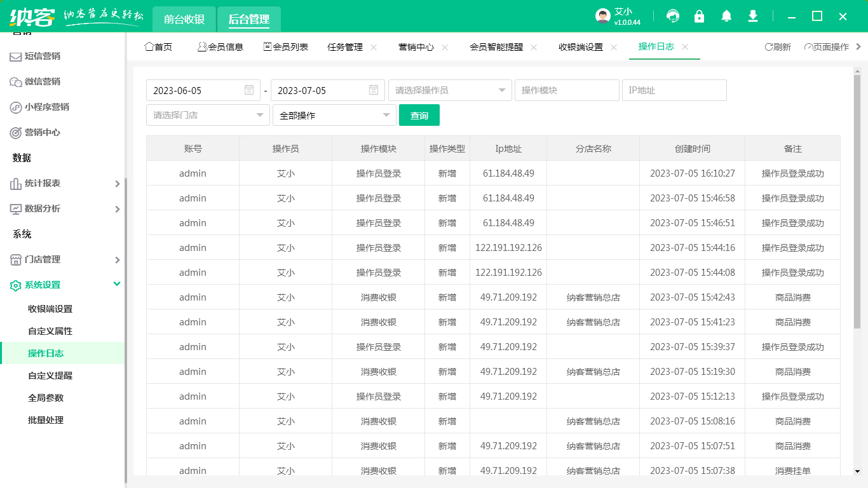
Task: Open the notification bell
Action: tap(726, 17)
